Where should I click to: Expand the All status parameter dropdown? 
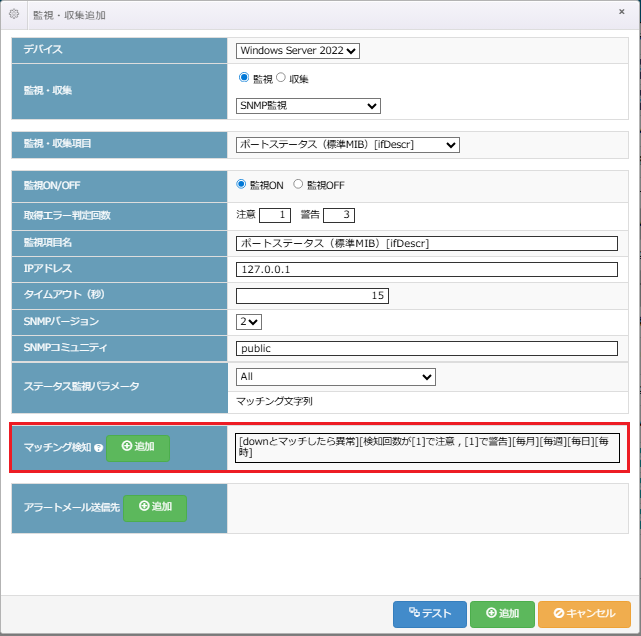(x=335, y=377)
